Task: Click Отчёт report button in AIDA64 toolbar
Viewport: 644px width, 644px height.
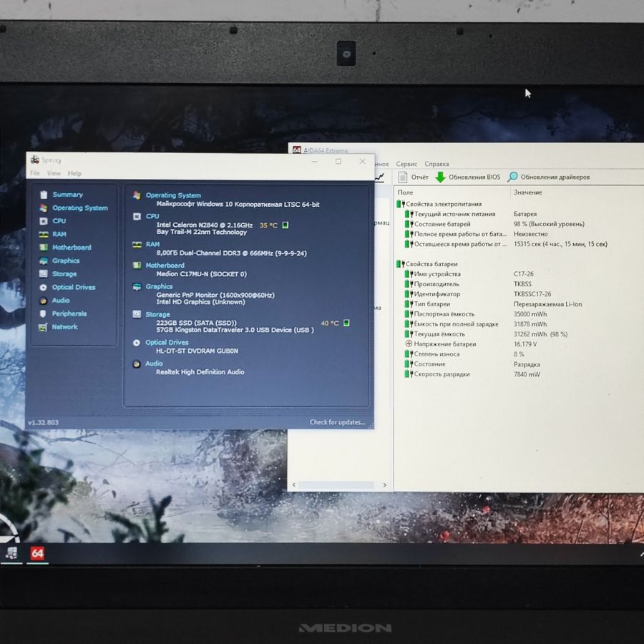Action: (x=414, y=177)
